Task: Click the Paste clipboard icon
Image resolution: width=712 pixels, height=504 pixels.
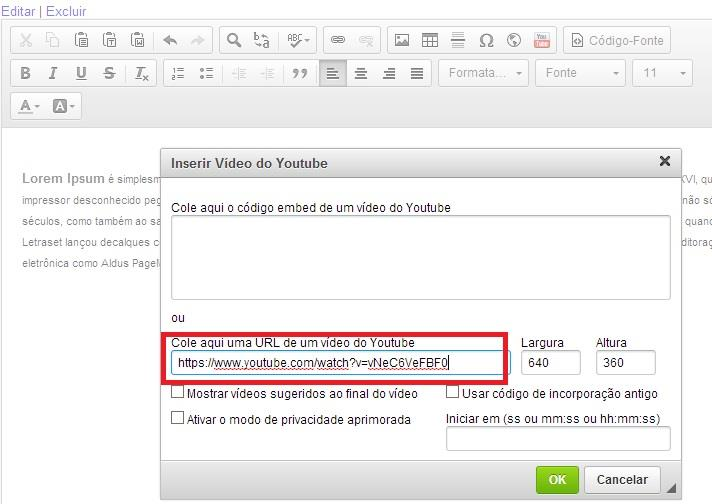Action: click(81, 40)
